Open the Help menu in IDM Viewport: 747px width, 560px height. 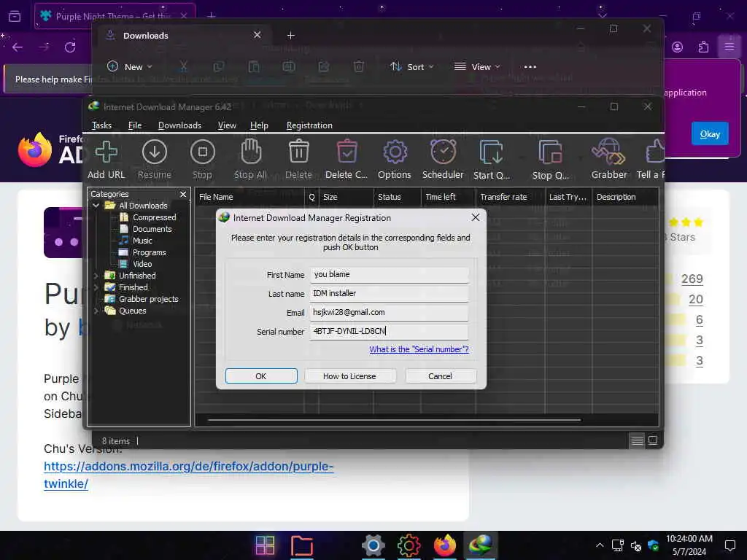click(259, 125)
